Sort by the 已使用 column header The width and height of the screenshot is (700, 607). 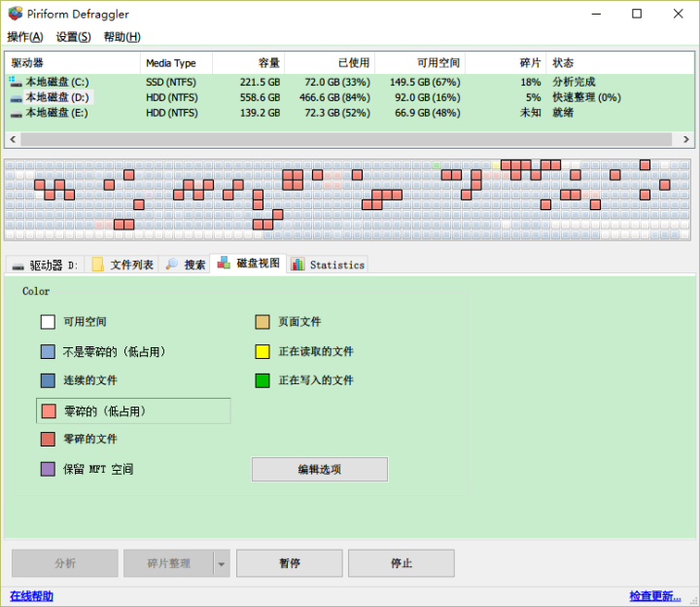[x=330, y=63]
